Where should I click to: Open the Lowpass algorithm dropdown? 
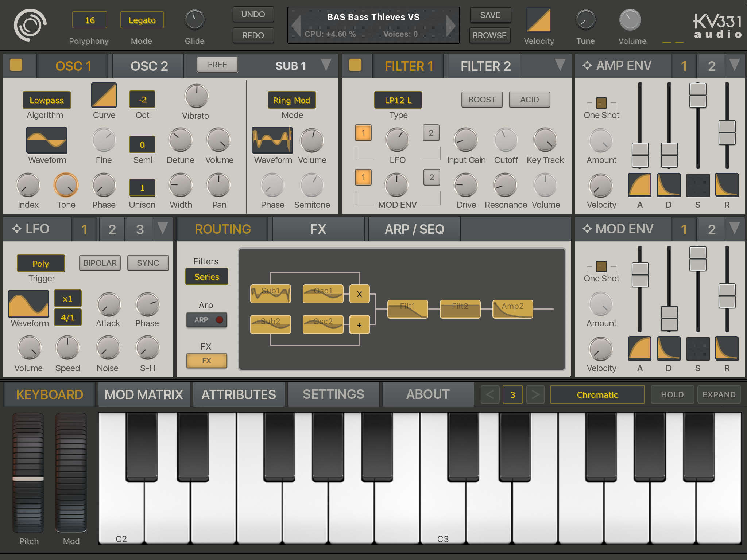[46, 100]
